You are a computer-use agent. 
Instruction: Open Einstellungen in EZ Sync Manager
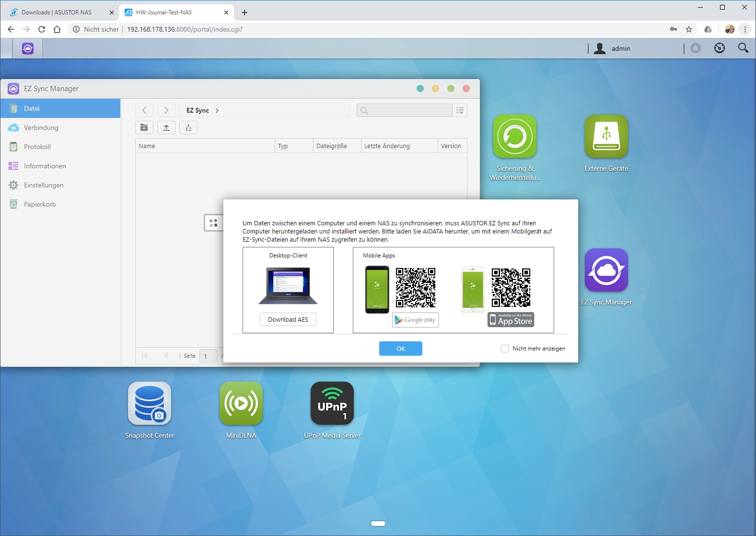point(60,185)
